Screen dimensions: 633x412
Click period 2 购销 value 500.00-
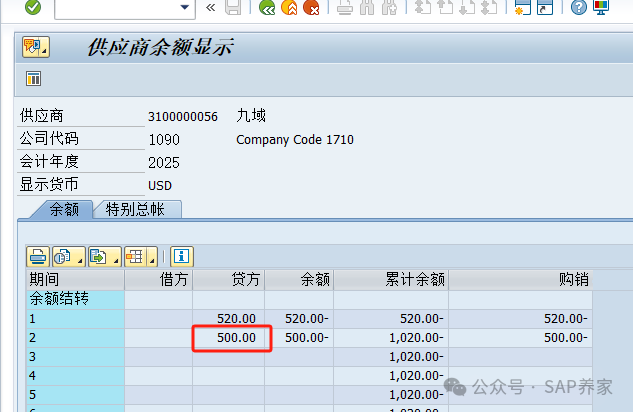[x=566, y=338]
